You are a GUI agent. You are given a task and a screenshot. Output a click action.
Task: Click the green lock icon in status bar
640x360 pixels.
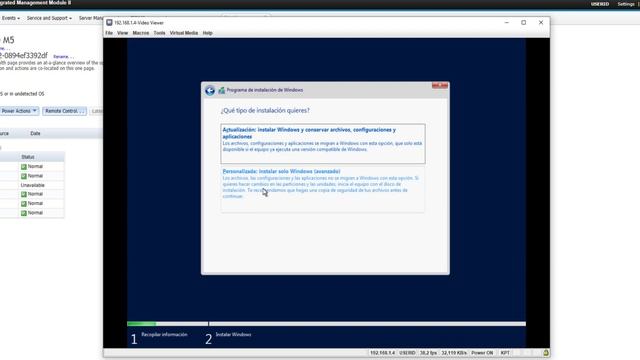click(546, 353)
